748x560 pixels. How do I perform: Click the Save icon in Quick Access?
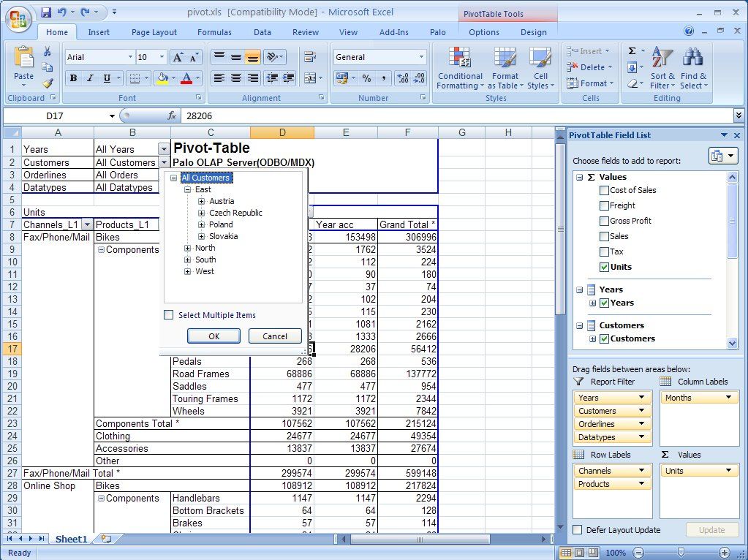tap(46, 12)
